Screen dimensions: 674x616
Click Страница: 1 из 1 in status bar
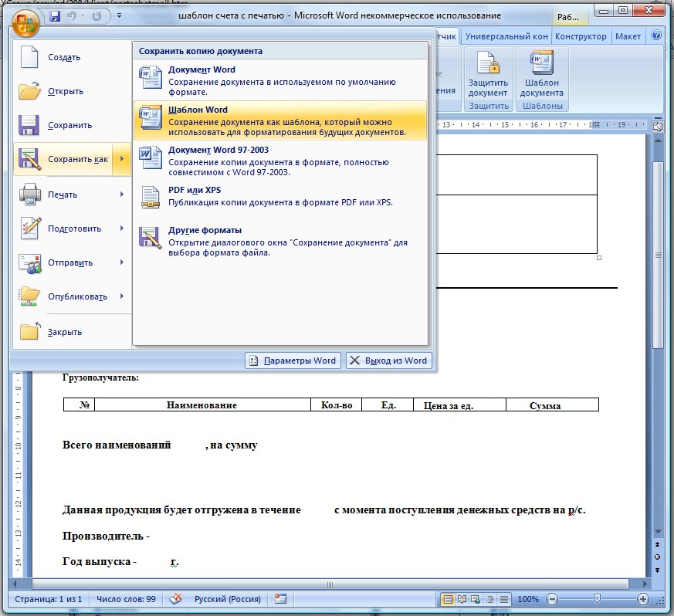pos(48,599)
